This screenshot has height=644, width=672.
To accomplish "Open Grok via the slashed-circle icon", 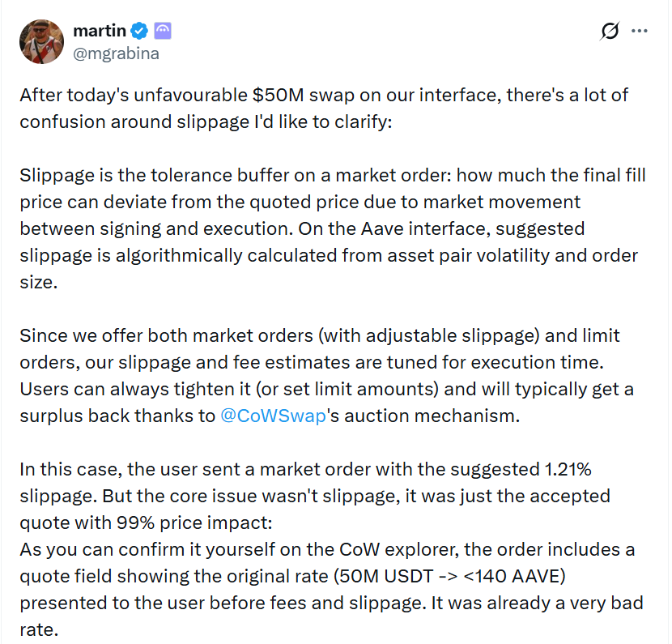I will coord(610,31).
